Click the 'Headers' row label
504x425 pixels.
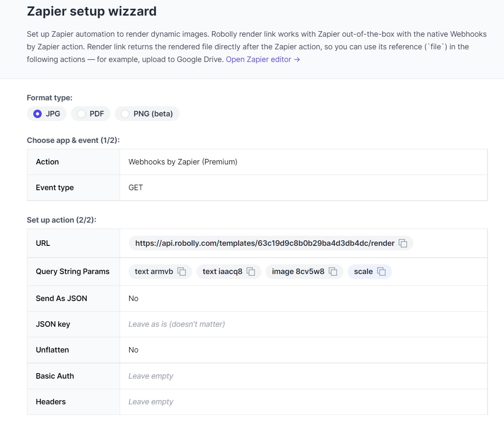(51, 402)
